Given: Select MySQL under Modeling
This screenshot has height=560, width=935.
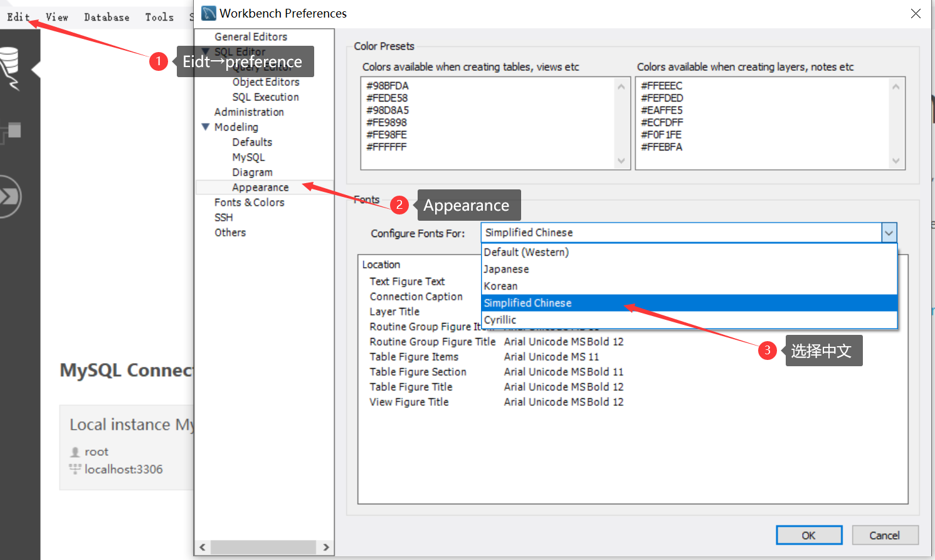Looking at the screenshot, I should pyautogui.click(x=248, y=157).
